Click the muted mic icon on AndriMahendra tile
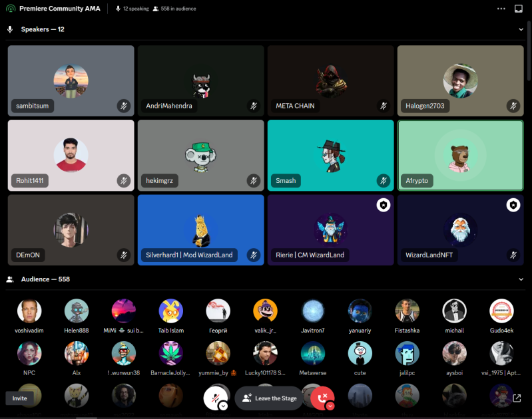Image resolution: width=532 pixels, height=419 pixels. click(254, 106)
